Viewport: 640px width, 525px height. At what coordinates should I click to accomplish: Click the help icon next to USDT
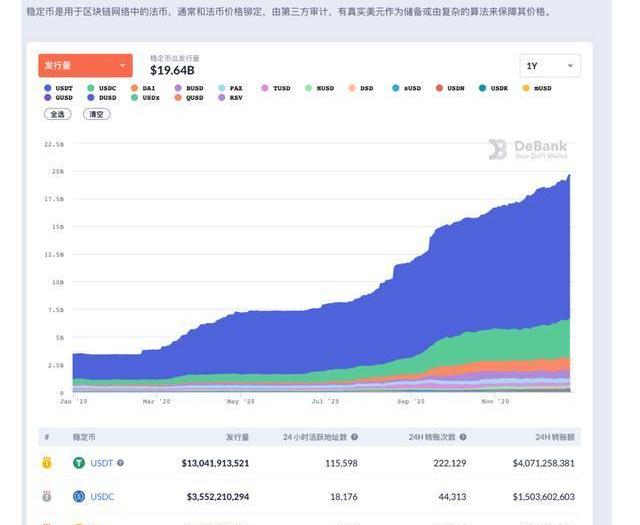tap(121, 463)
